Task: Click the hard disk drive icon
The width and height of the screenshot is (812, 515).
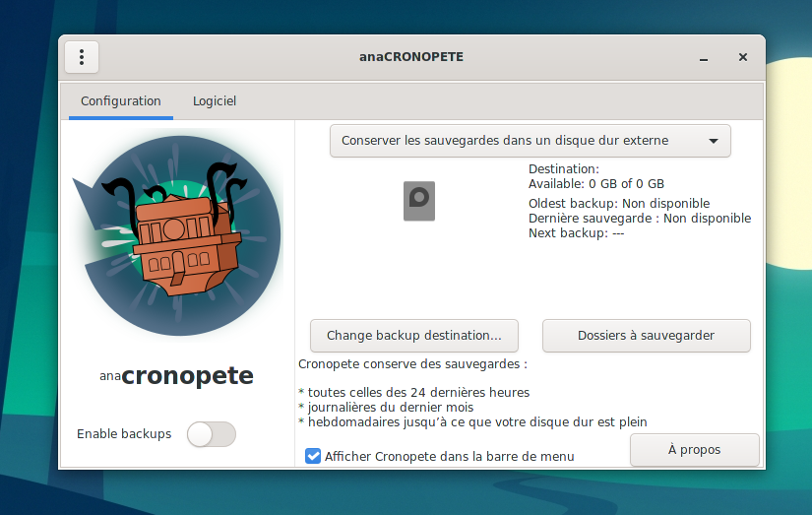Action: tap(419, 201)
